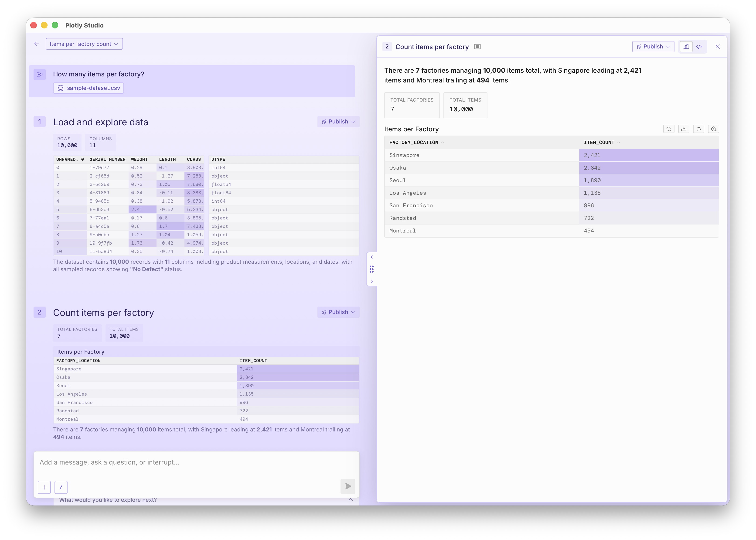Viewport: 756px width, 540px height.
Task: Click TOTAL ITEMS card in right panel
Action: coord(465,105)
